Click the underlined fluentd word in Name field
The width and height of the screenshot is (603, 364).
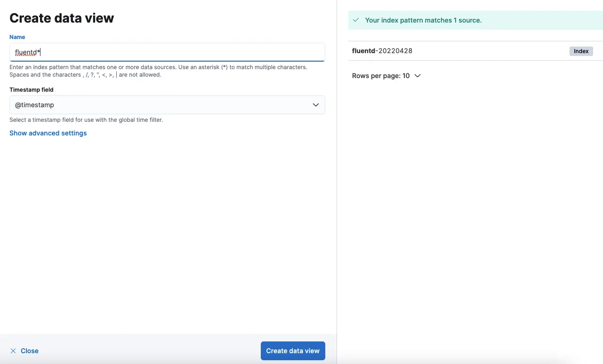(x=25, y=52)
